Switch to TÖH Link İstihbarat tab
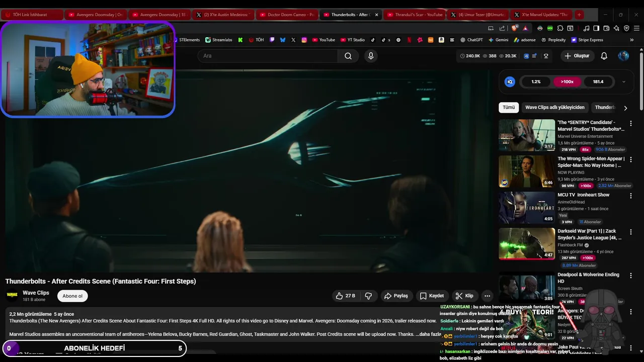This screenshot has height=362, width=644. (x=32, y=15)
